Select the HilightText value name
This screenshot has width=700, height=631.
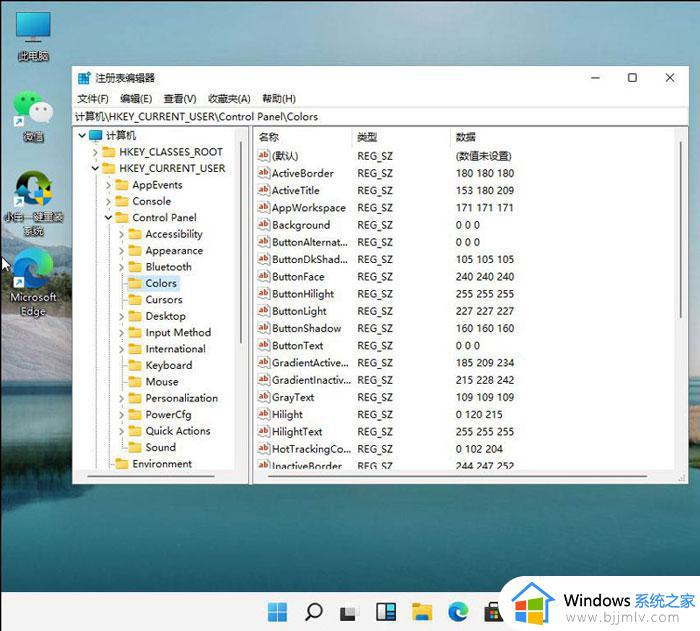(x=297, y=432)
